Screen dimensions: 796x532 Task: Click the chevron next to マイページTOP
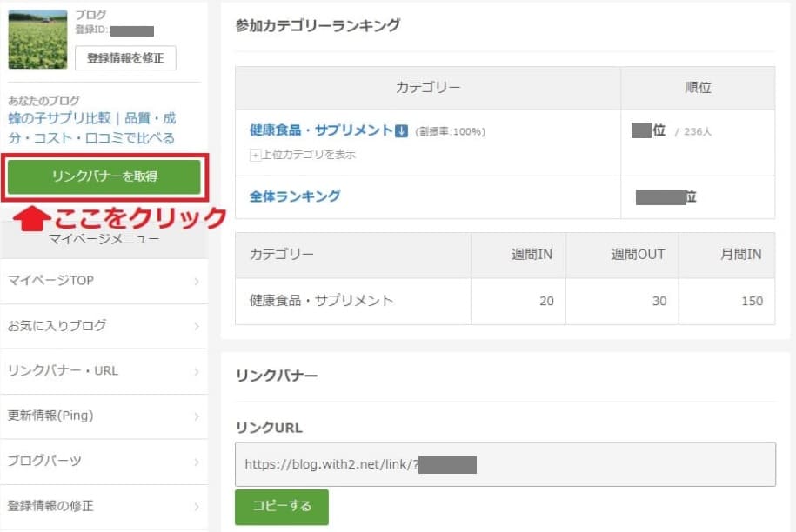pos(197,281)
